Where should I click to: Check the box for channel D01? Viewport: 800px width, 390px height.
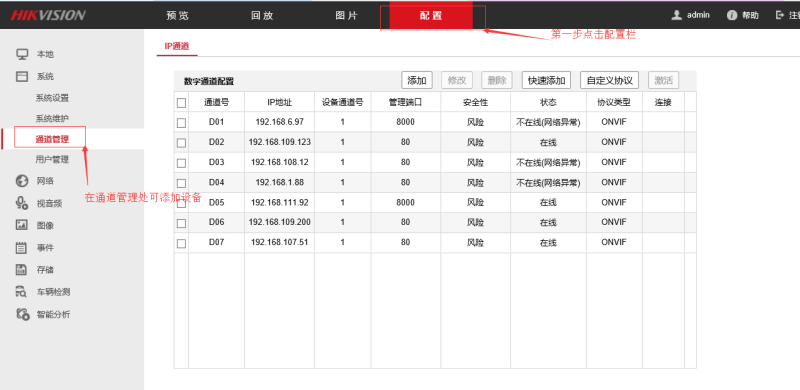point(181,123)
